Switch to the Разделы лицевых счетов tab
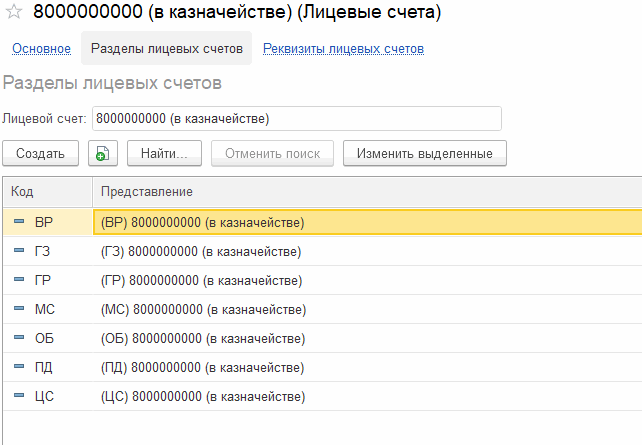 coord(167,48)
